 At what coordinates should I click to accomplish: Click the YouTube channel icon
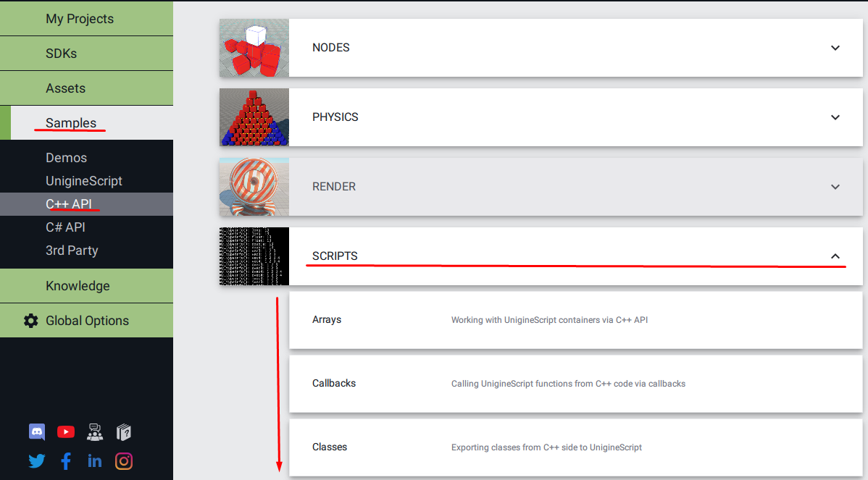pyautogui.click(x=66, y=431)
